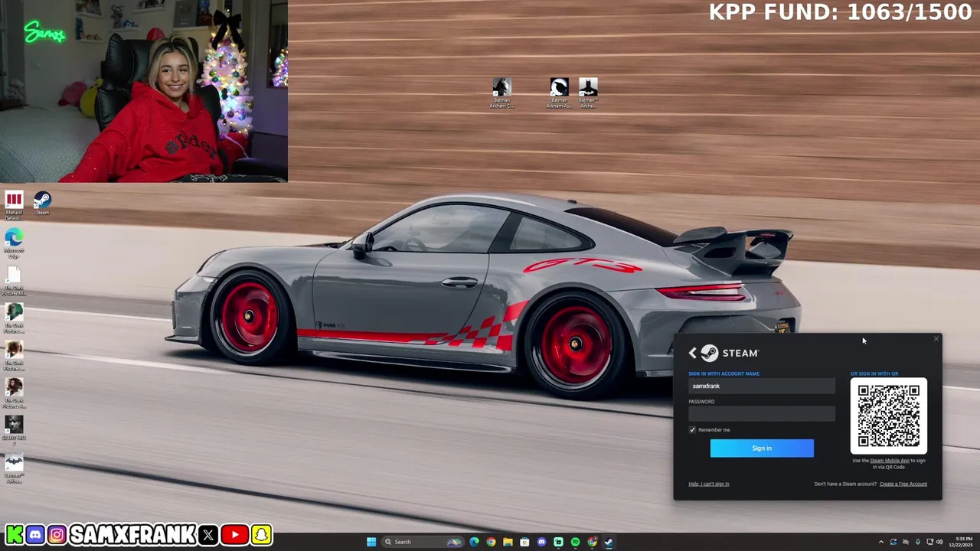The image size is (980, 551).
Task: Switch to Steam on the taskbar
Action: pos(609,542)
